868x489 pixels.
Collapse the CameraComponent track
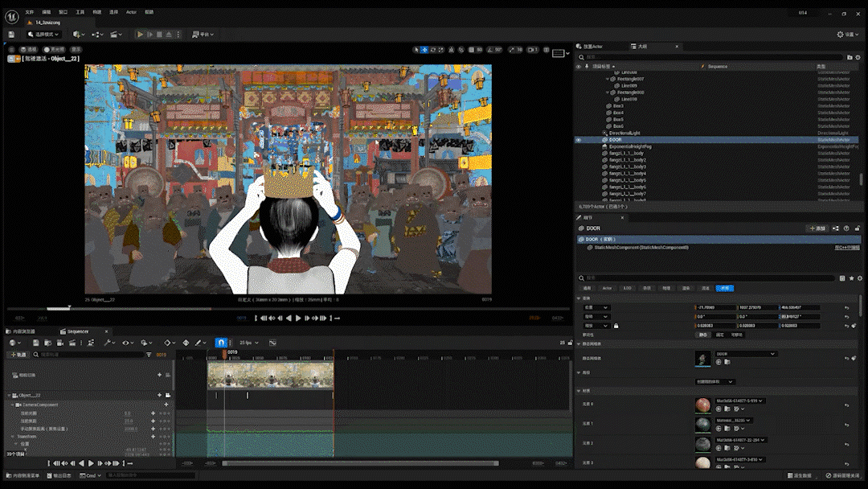(13, 405)
